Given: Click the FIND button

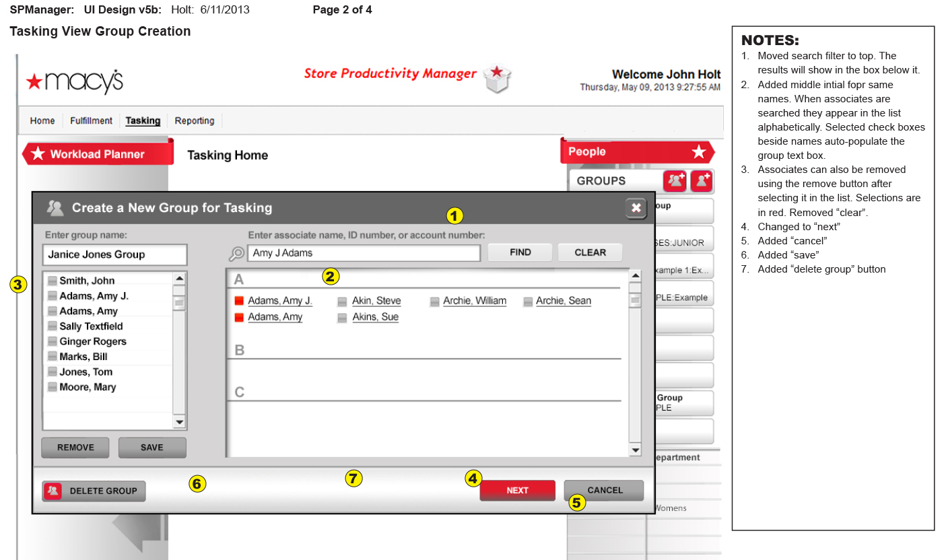Looking at the screenshot, I should pyautogui.click(x=520, y=252).
